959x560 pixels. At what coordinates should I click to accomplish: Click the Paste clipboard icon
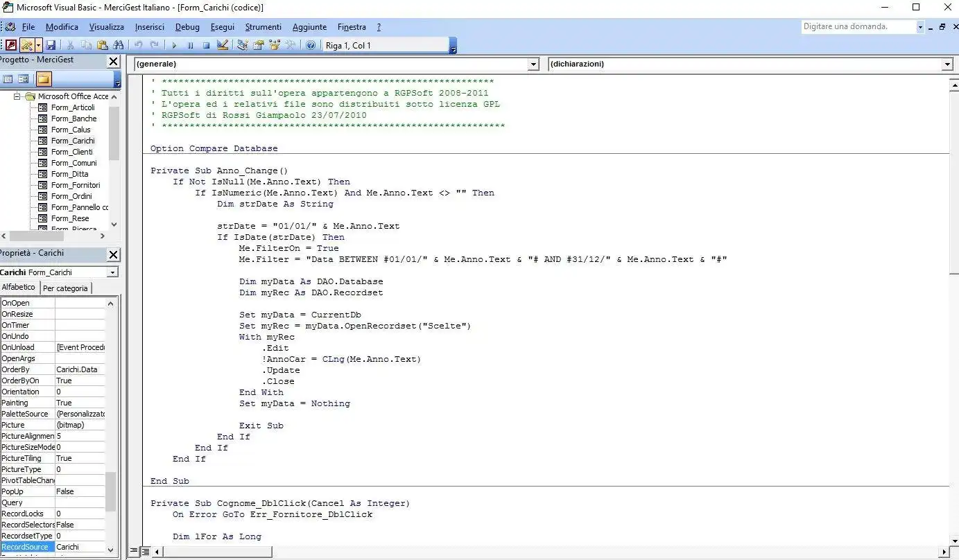click(103, 45)
